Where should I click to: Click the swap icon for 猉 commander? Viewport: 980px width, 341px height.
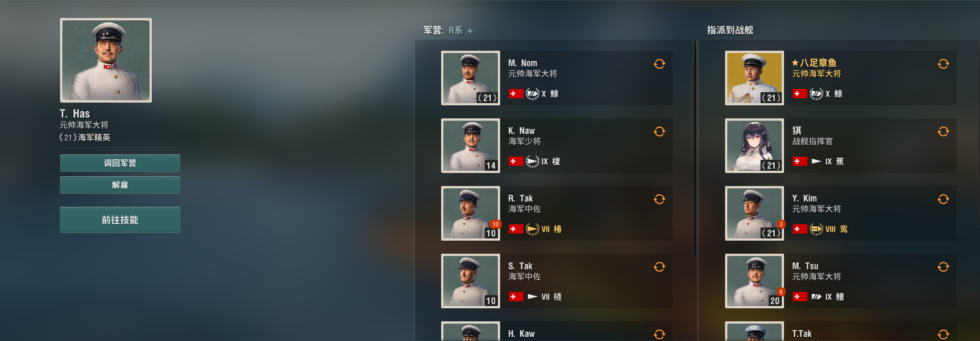(943, 131)
